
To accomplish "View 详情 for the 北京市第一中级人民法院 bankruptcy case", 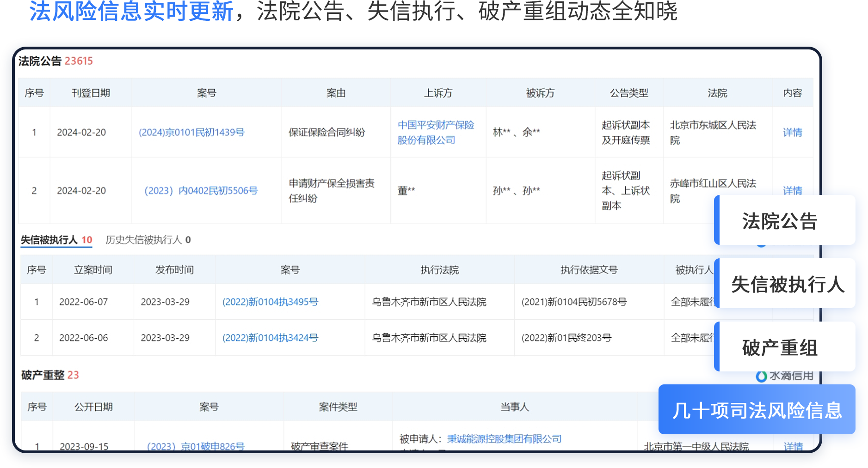I will 793,446.
